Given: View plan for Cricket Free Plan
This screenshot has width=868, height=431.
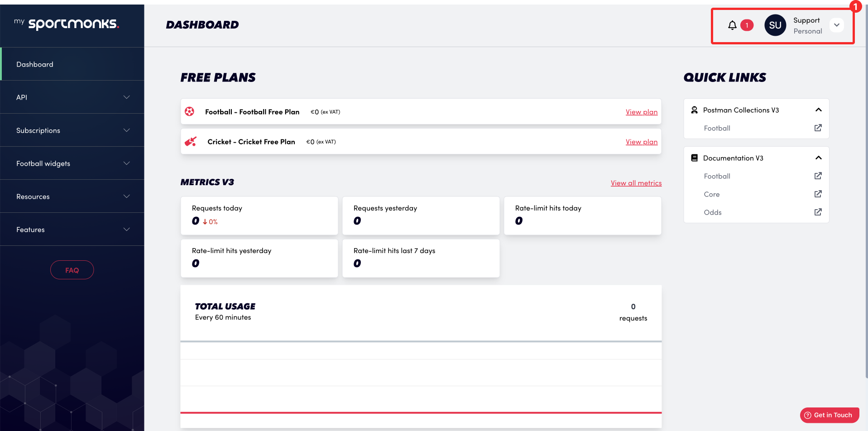Looking at the screenshot, I should pyautogui.click(x=642, y=142).
